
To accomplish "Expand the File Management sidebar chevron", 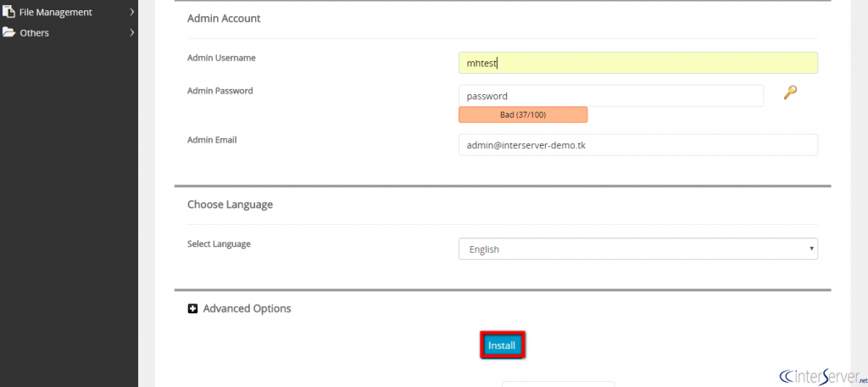I will [131, 12].
